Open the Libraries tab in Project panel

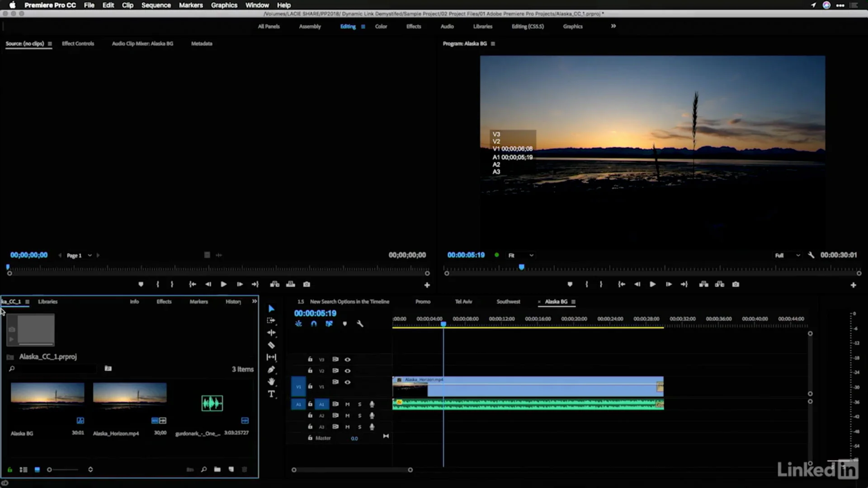[x=48, y=302]
